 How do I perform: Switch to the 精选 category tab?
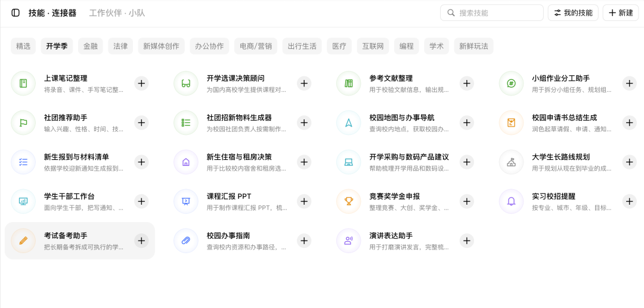(x=23, y=46)
